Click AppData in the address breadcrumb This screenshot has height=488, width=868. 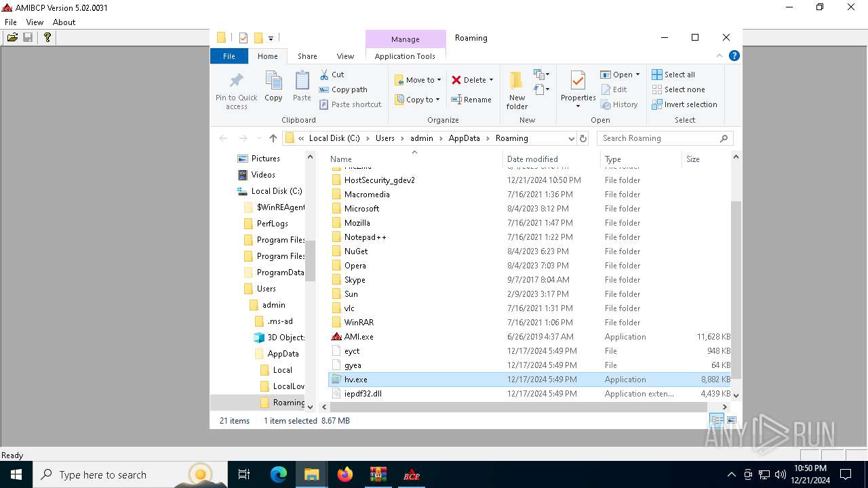464,138
